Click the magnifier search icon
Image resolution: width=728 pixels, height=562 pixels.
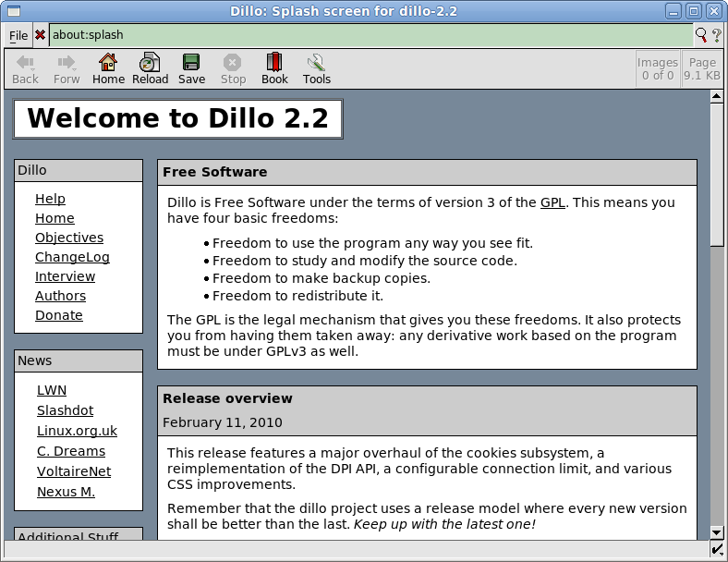[700, 35]
